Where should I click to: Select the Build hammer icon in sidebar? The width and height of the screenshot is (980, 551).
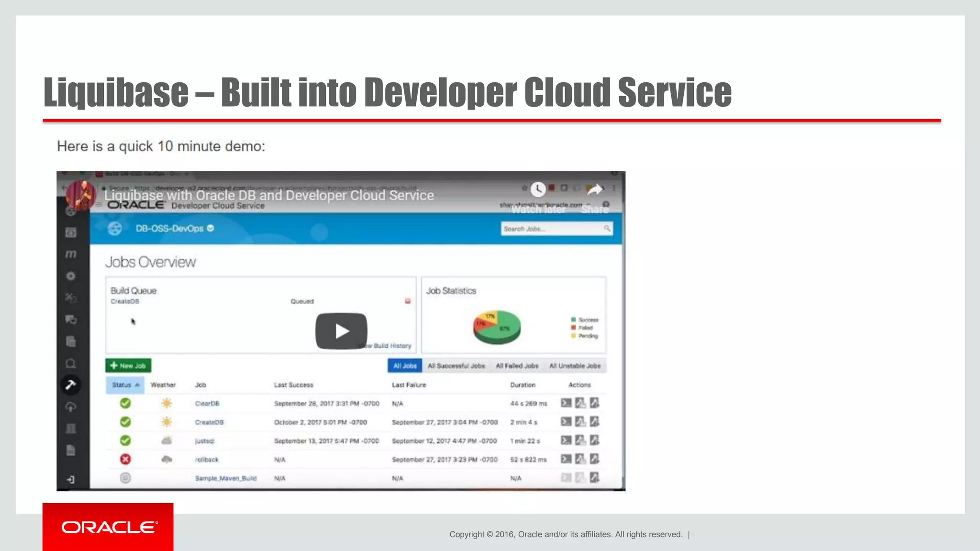pyautogui.click(x=71, y=385)
